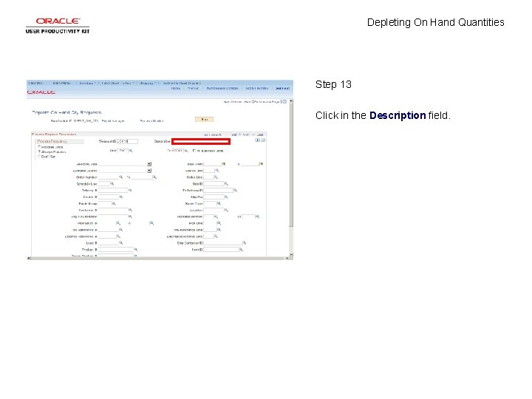Expand the dropdown above Demand Source
This screenshot has width=532, height=399.
tap(149, 164)
